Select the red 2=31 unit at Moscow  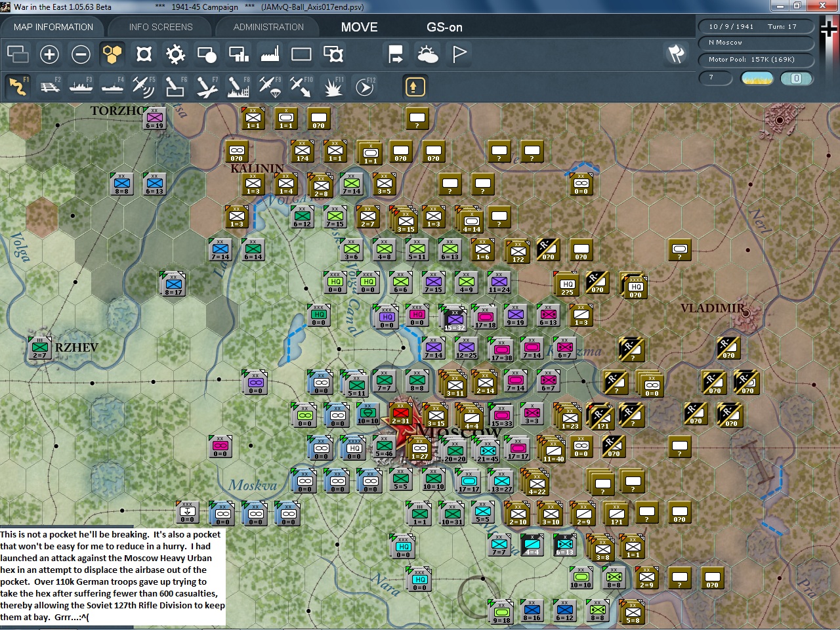pos(400,415)
